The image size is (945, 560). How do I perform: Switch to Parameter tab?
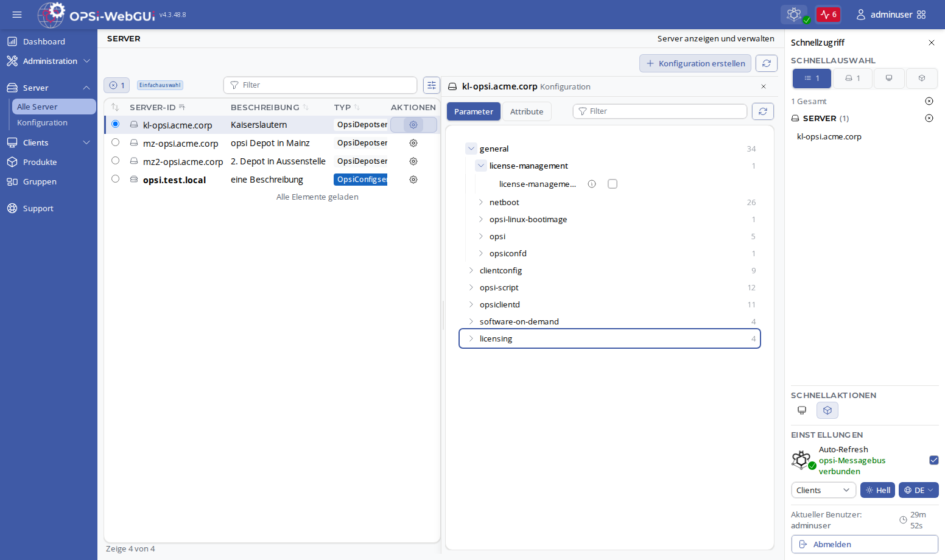[x=474, y=111]
